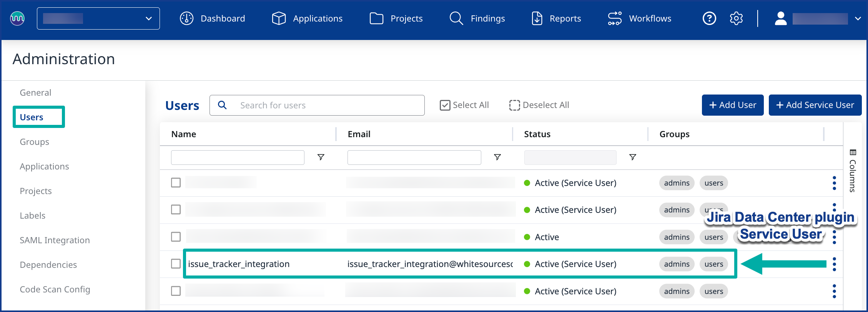Focus the Search for users field
This screenshot has height=312, width=868.
[x=317, y=105]
